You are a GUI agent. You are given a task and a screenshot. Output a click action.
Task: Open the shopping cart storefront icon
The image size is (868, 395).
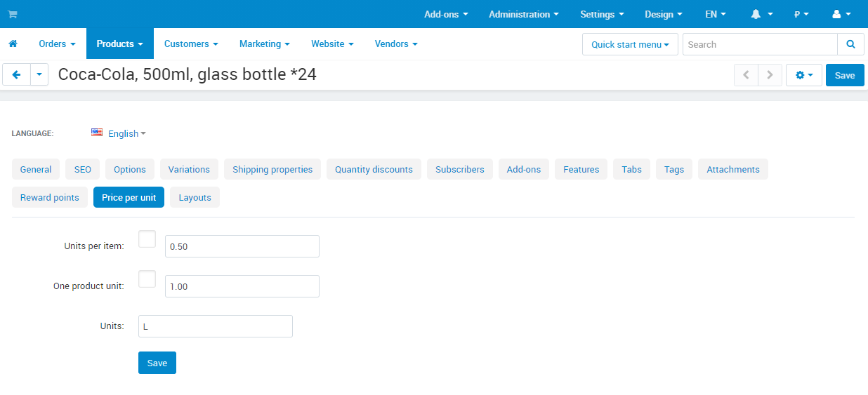(13, 14)
